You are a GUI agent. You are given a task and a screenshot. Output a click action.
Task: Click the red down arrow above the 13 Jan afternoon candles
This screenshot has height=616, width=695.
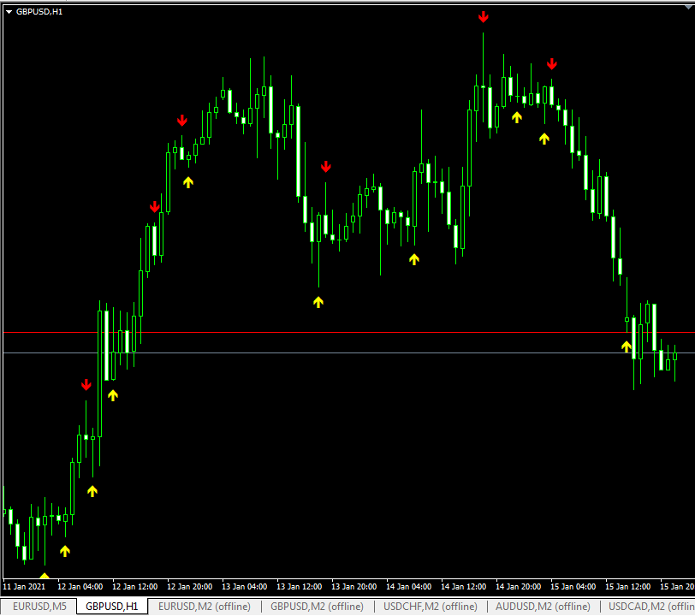point(326,166)
